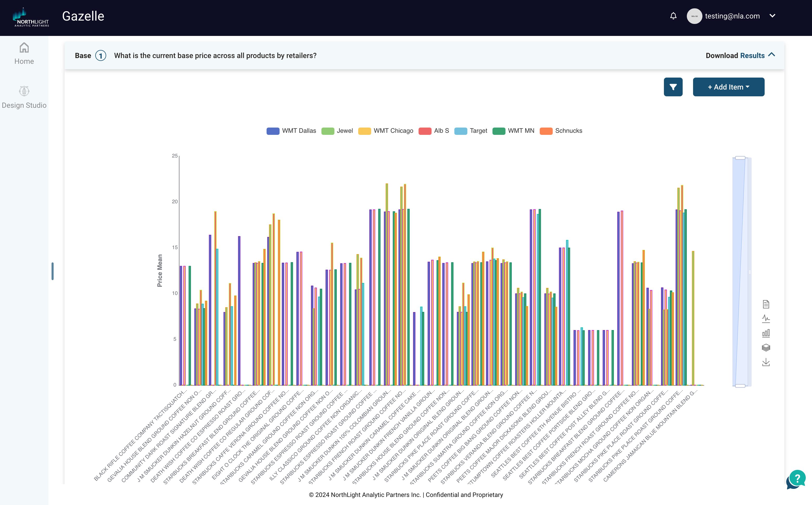Image resolution: width=812 pixels, height=505 pixels.
Task: Go to Home in sidebar
Action: (x=24, y=54)
